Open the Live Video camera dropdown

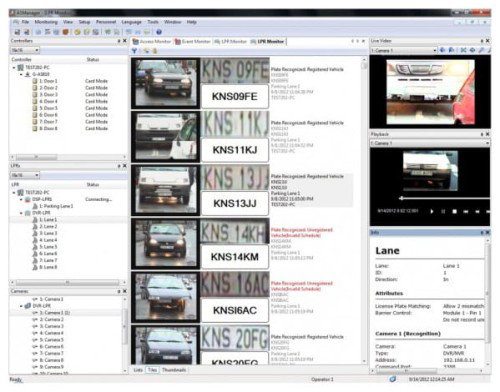[x=435, y=50]
